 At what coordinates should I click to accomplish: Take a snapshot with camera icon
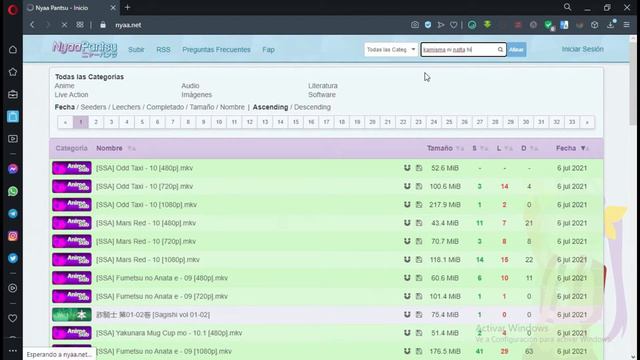[x=415, y=25]
